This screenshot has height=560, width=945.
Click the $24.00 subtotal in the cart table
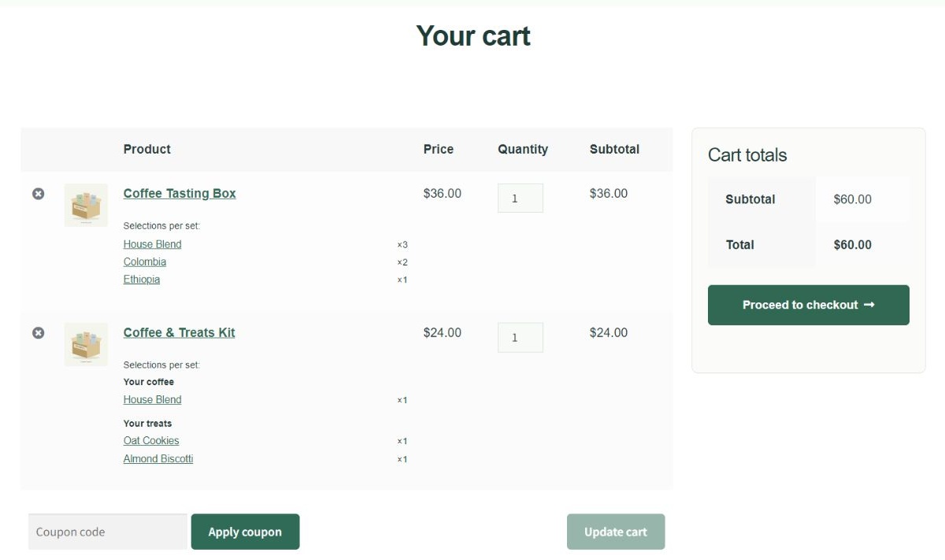pyautogui.click(x=609, y=332)
